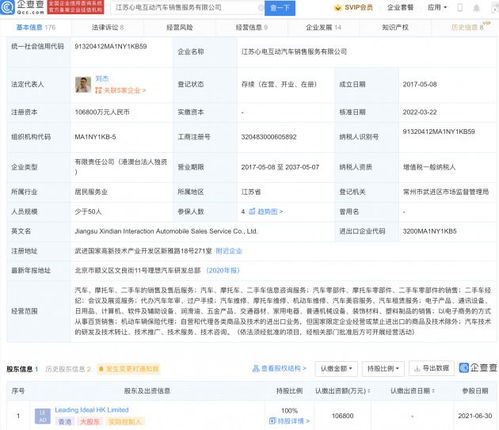The image size is (499, 430).
Task: Open the notifications bell icon
Action: (x=477, y=8)
